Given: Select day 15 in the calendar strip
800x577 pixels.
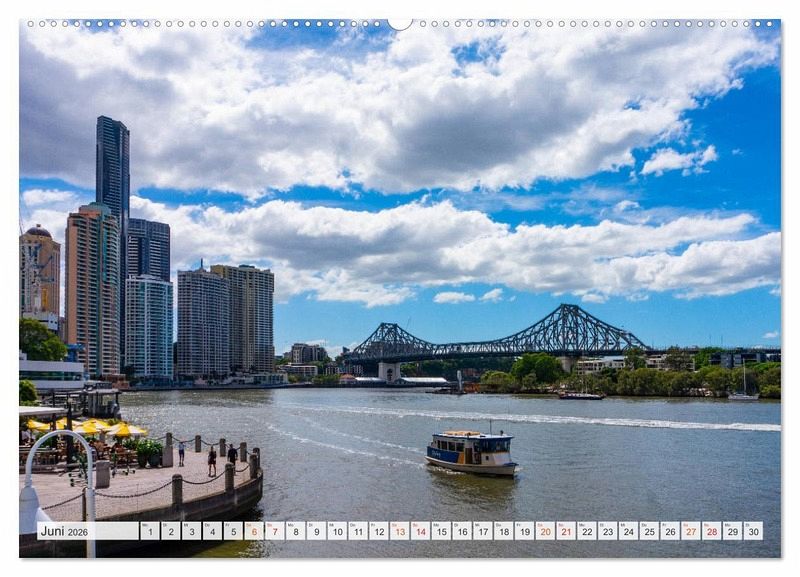Looking at the screenshot, I should click(441, 531).
